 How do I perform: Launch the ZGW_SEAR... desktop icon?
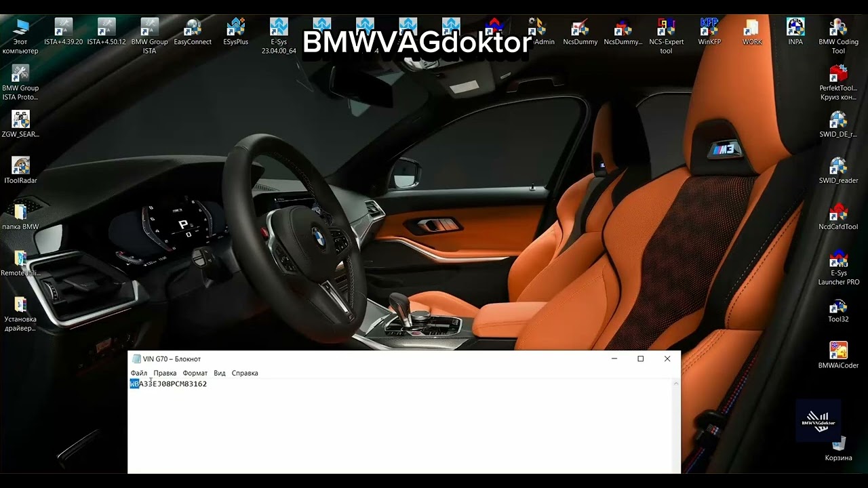click(20, 125)
